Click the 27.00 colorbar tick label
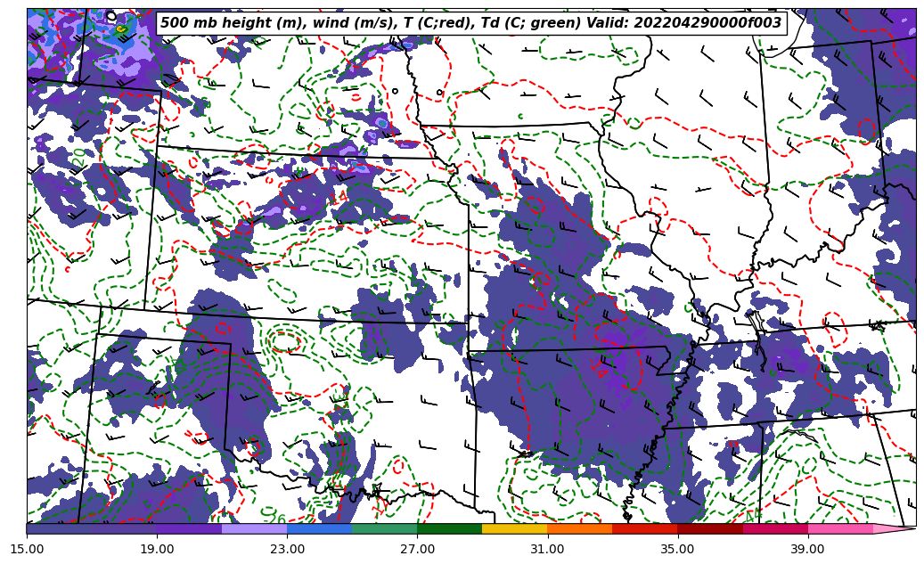The image size is (924, 564). pos(417,549)
